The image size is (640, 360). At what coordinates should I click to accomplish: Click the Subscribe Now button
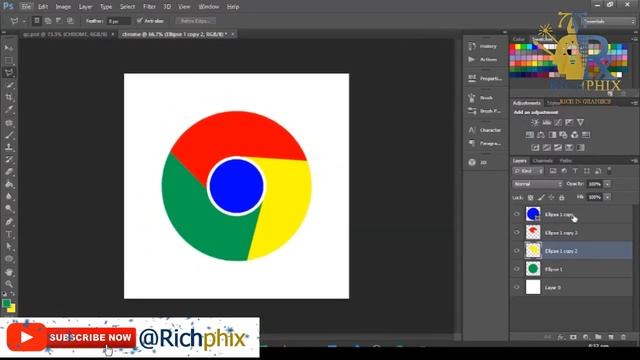[x=90, y=338]
